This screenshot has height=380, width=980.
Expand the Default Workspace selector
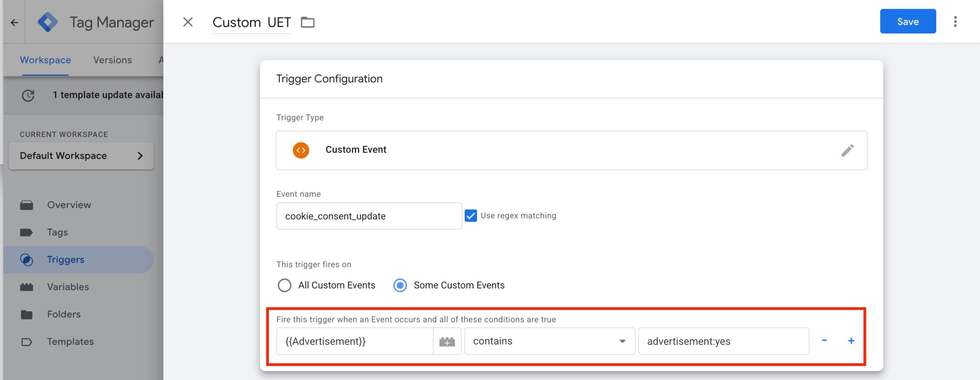point(81,156)
